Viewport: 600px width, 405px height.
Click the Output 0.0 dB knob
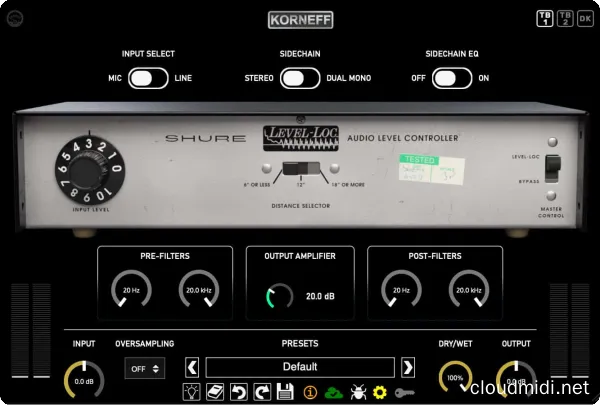click(x=516, y=381)
